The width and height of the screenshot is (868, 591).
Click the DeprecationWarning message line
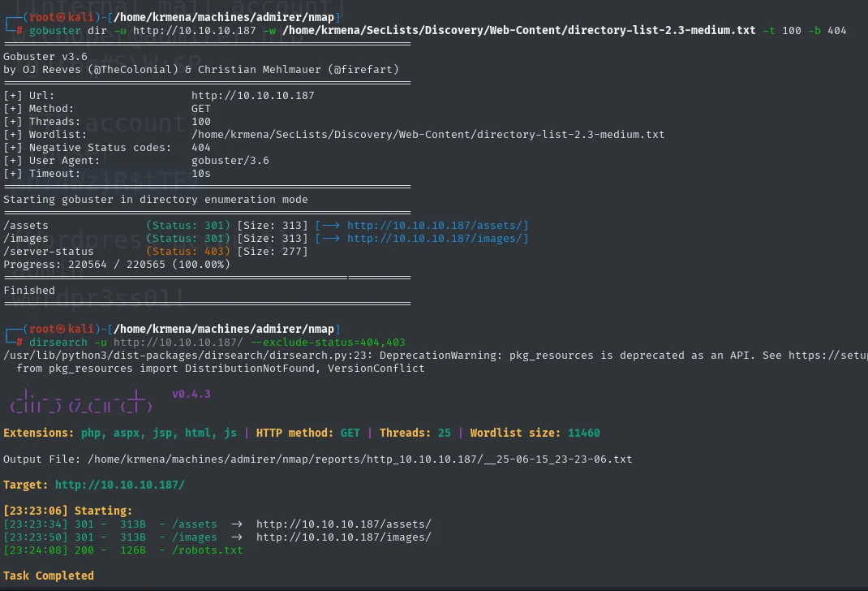point(436,355)
